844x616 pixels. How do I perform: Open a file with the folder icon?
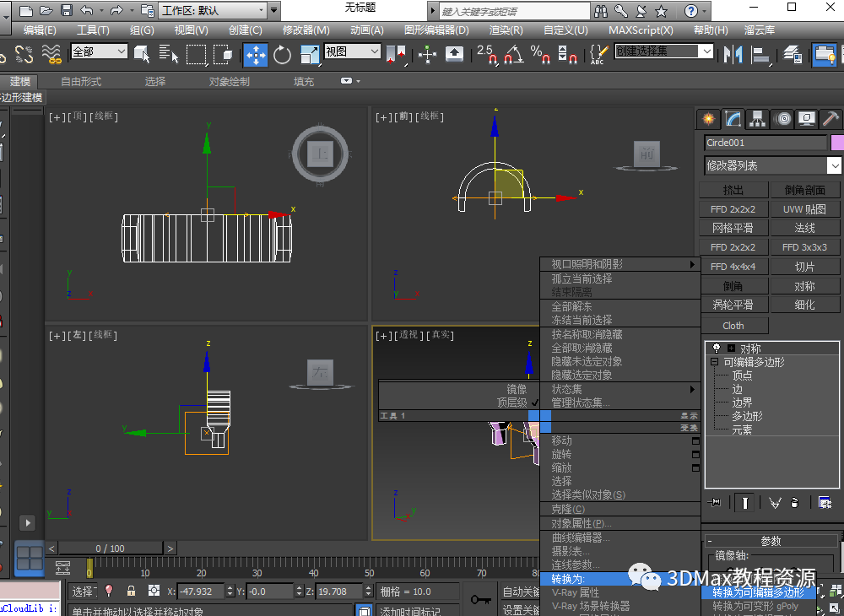point(46,10)
